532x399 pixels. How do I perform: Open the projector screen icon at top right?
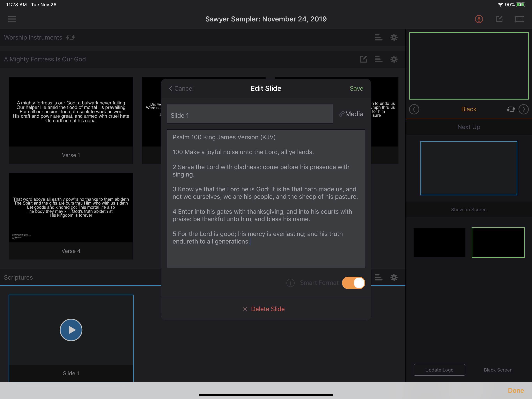tap(519, 19)
